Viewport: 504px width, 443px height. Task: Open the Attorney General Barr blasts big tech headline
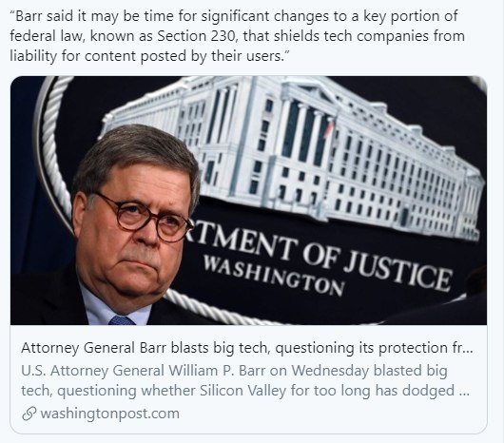coord(247,348)
